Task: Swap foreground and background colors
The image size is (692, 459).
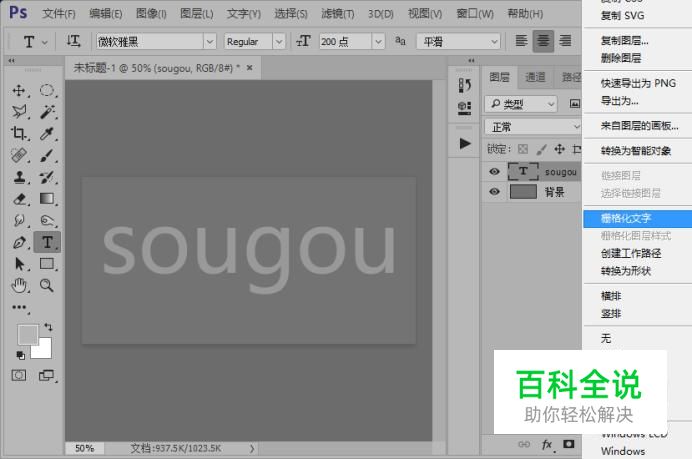Action: [x=48, y=327]
